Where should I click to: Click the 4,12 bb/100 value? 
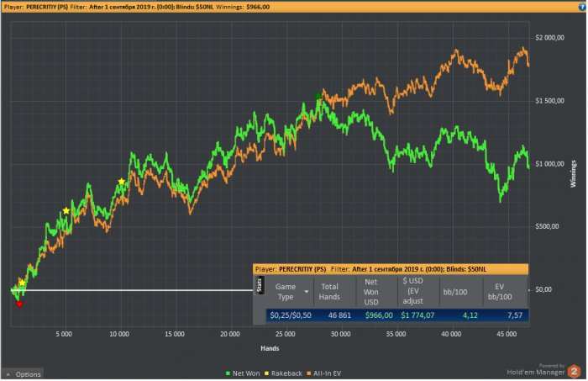[470, 315]
